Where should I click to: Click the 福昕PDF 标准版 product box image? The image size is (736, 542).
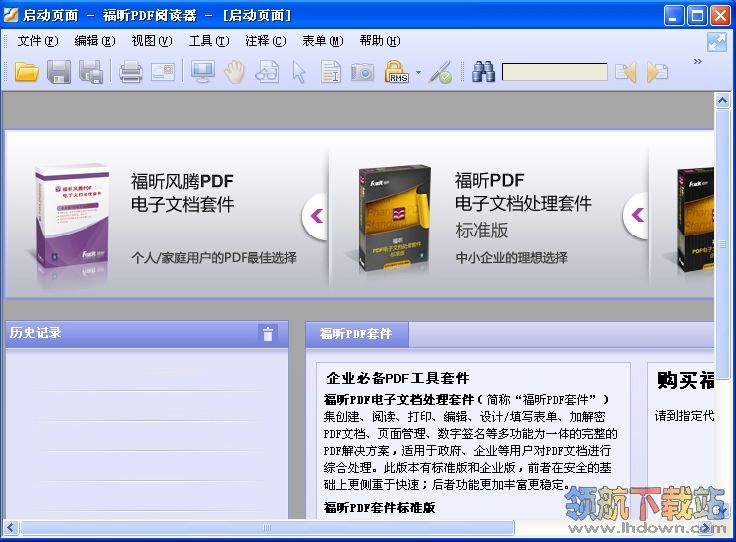pyautogui.click(x=394, y=218)
